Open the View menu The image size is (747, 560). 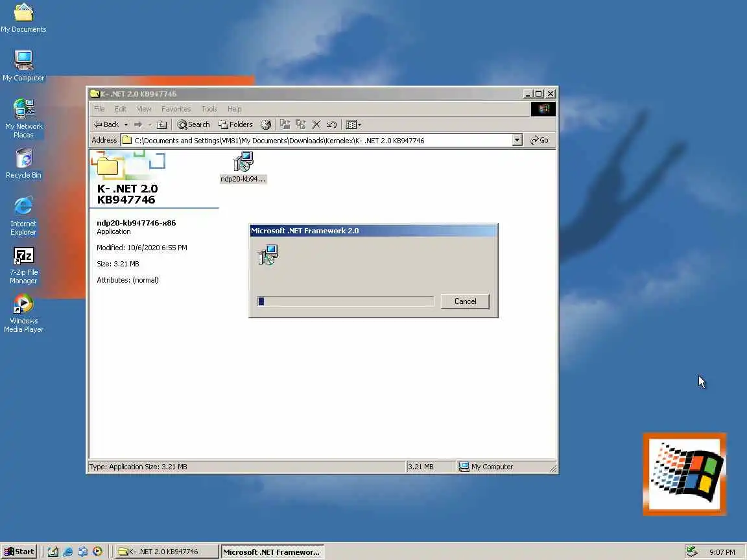tap(144, 109)
